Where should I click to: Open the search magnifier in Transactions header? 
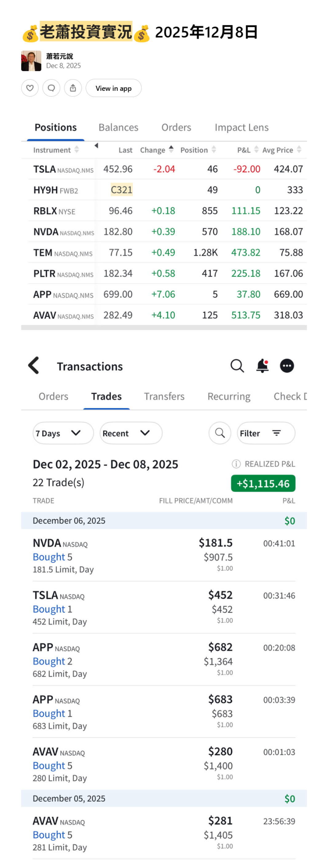[x=237, y=366]
